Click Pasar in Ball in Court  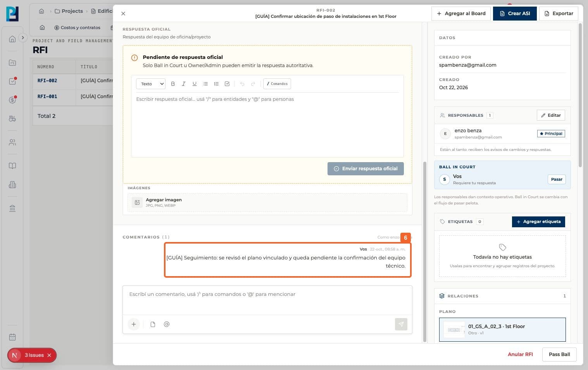[x=557, y=179]
